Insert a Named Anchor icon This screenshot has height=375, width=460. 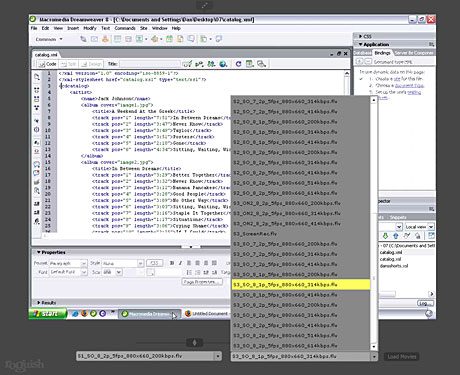[x=105, y=39]
